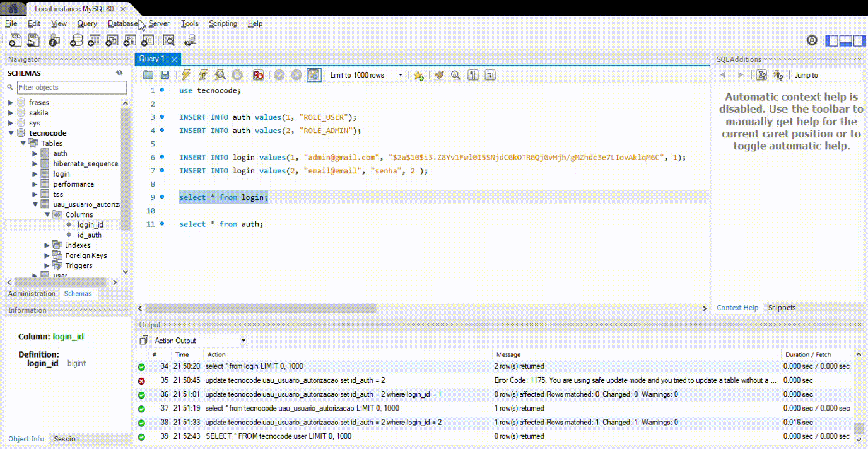Open an SQL script file icon
The image size is (868, 449).
[33, 41]
